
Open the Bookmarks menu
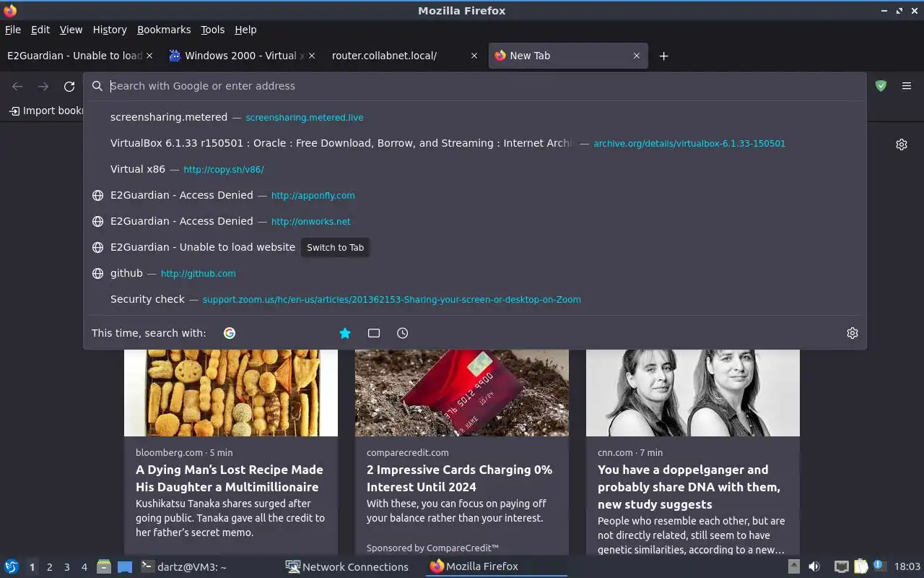(x=164, y=30)
